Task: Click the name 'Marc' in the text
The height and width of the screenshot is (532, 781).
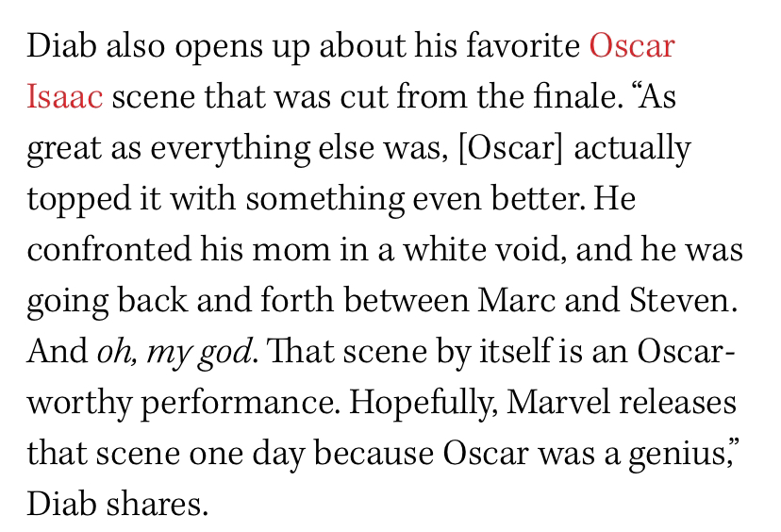Action: 516,300
